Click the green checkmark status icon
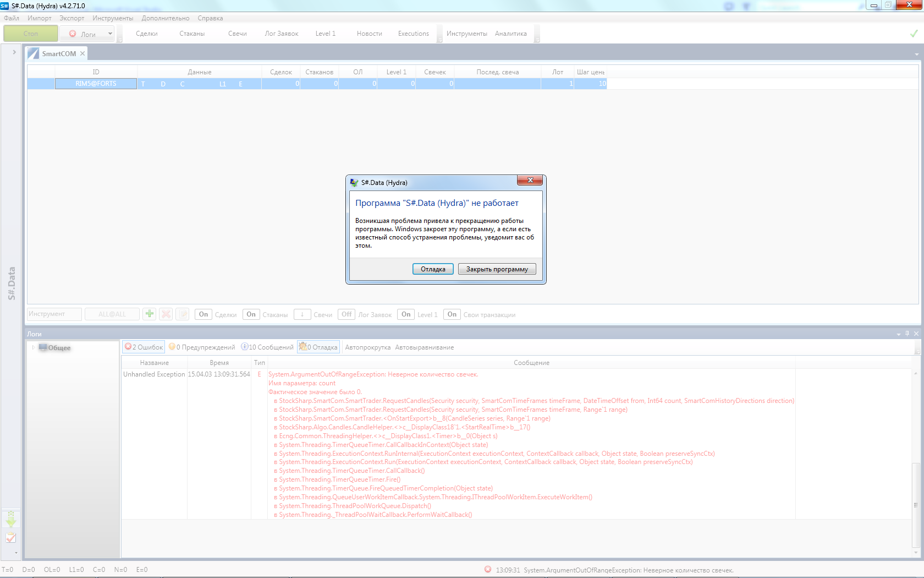924x578 pixels. (x=914, y=34)
